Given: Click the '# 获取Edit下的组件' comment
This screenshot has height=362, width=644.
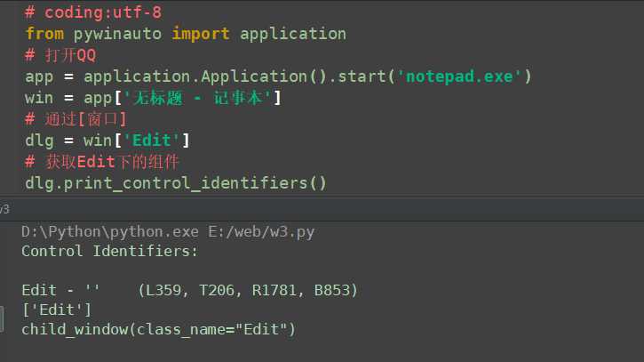Looking at the screenshot, I should (x=102, y=162).
